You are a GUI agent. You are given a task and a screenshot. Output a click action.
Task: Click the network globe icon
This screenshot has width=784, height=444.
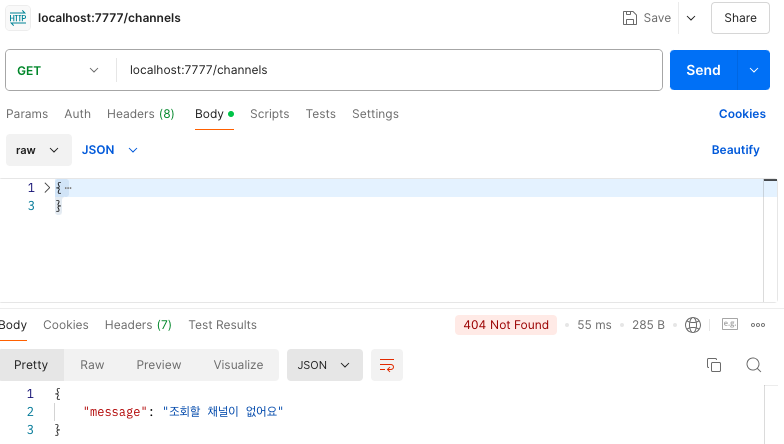[692, 325]
